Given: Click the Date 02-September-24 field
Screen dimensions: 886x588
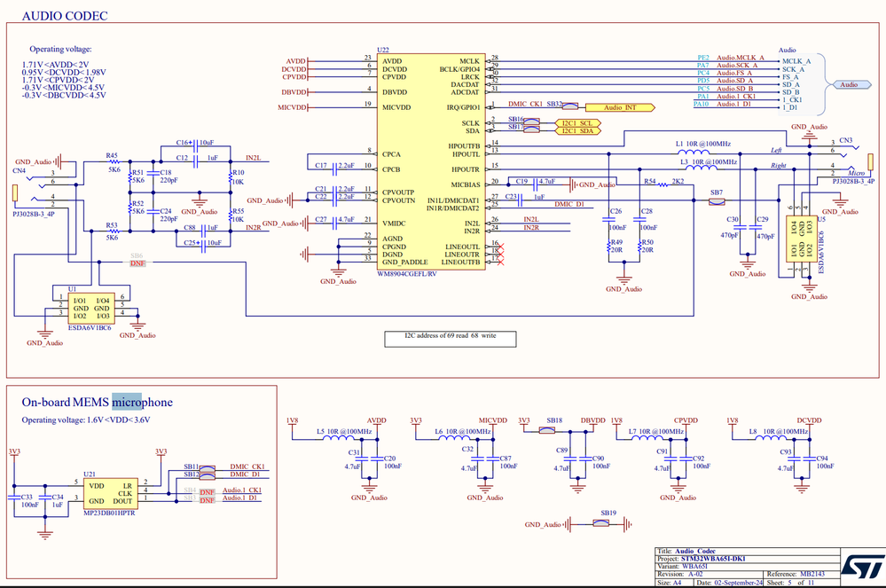Looking at the screenshot, I should click(730, 583).
